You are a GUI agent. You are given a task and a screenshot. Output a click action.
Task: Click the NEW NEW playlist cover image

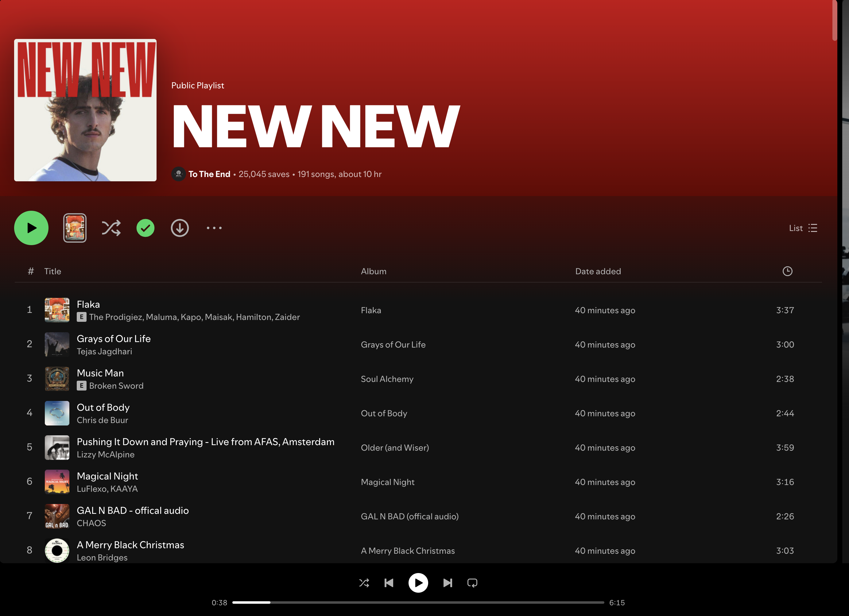(85, 110)
